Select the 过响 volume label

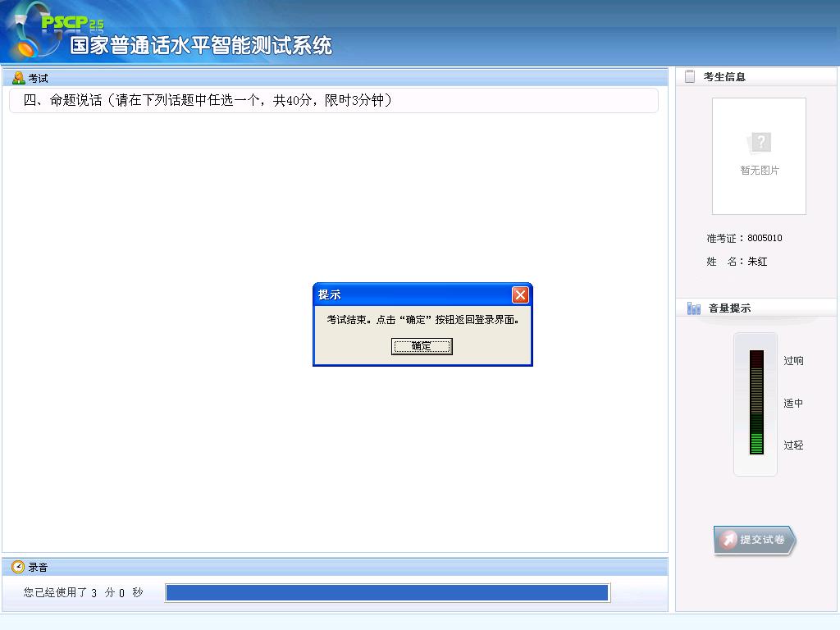point(793,361)
